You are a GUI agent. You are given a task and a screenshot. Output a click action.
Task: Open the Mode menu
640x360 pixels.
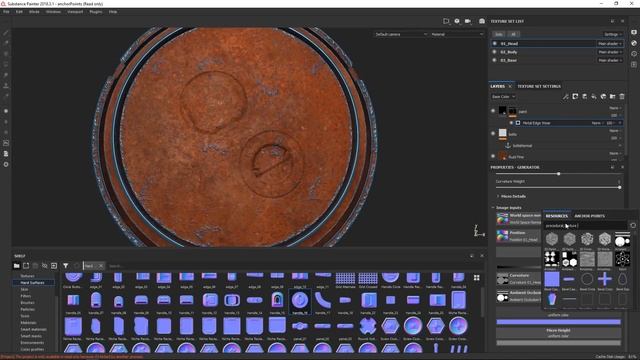click(34, 12)
